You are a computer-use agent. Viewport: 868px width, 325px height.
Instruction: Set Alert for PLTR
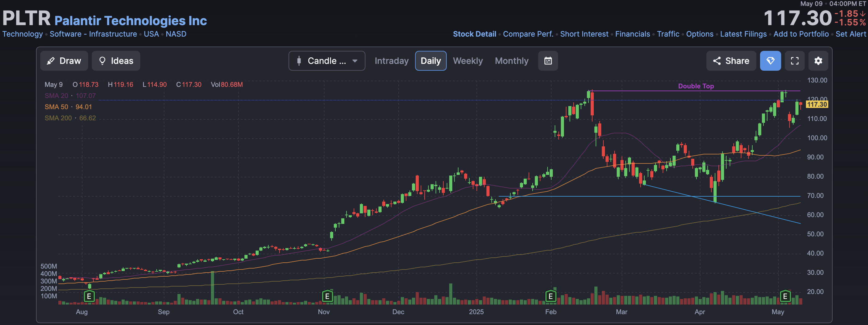(851, 34)
